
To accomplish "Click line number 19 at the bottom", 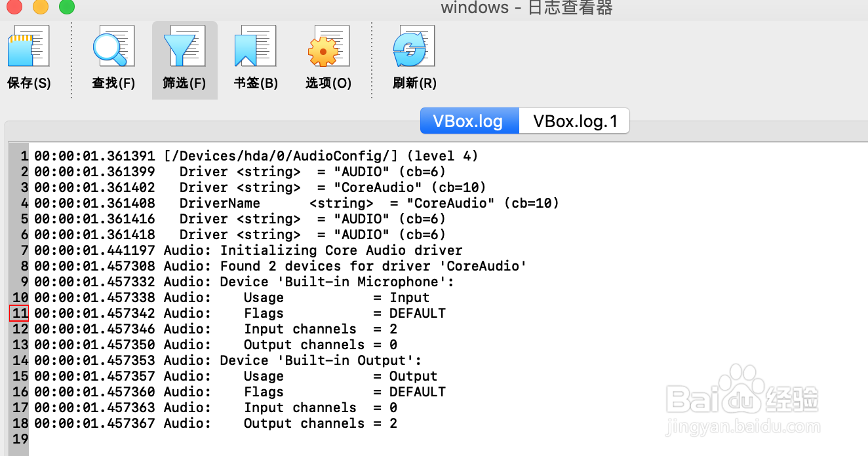I will 20,439.
